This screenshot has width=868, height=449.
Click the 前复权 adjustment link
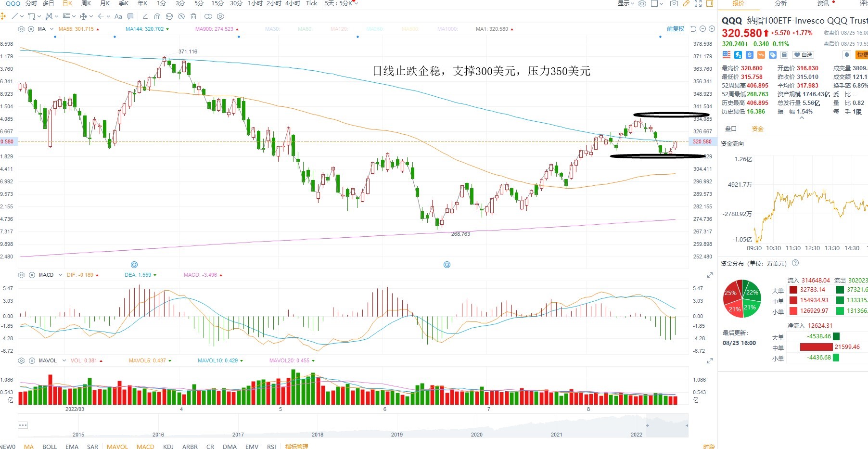point(676,29)
